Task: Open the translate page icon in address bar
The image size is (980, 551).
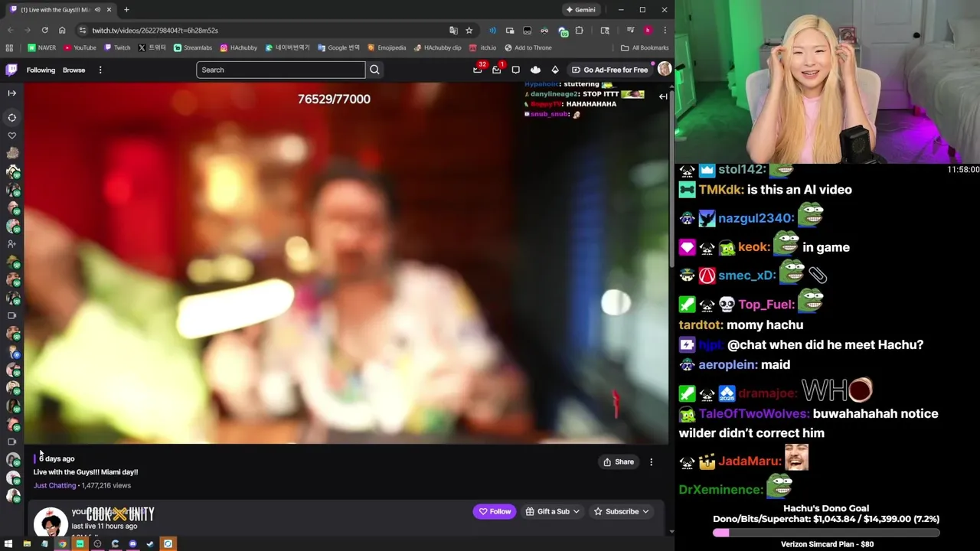Action: pyautogui.click(x=453, y=30)
